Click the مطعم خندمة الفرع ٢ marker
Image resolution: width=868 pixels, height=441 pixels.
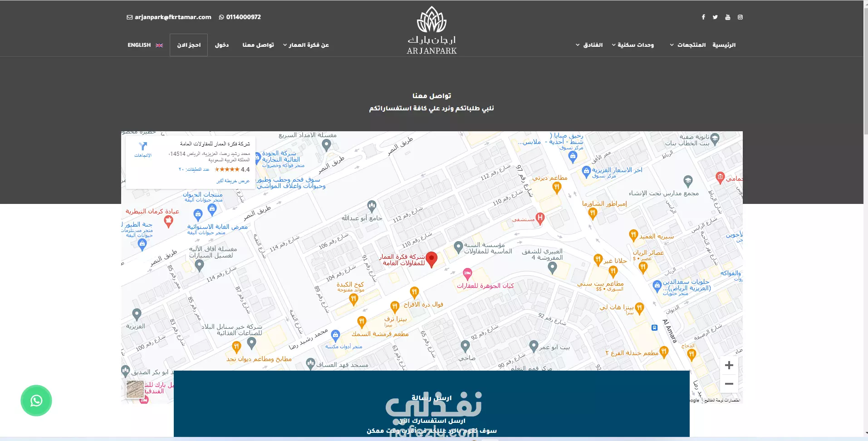[x=664, y=352]
